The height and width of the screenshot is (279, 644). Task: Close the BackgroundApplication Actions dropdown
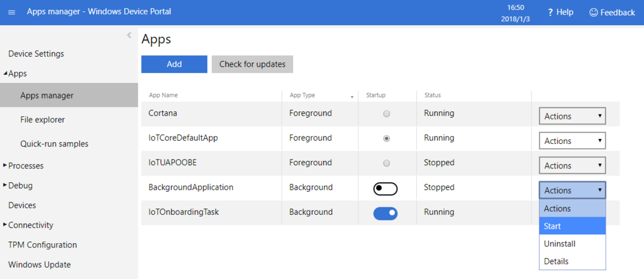click(x=572, y=190)
